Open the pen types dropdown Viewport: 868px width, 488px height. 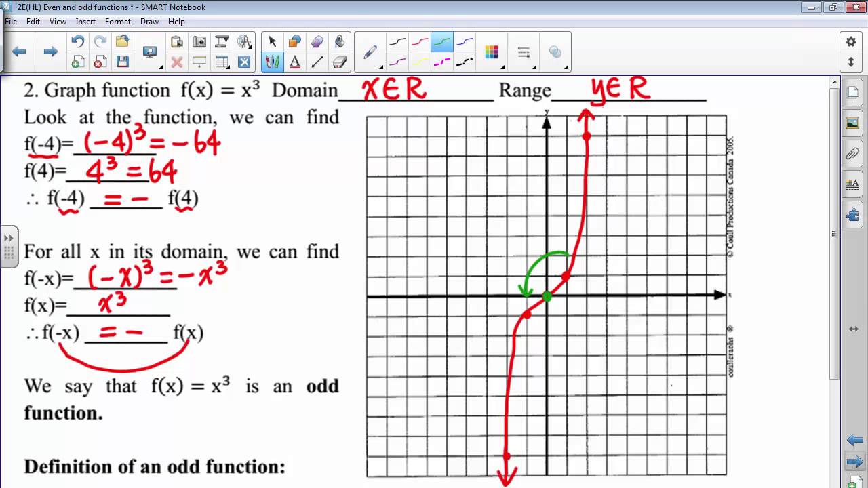click(371, 52)
